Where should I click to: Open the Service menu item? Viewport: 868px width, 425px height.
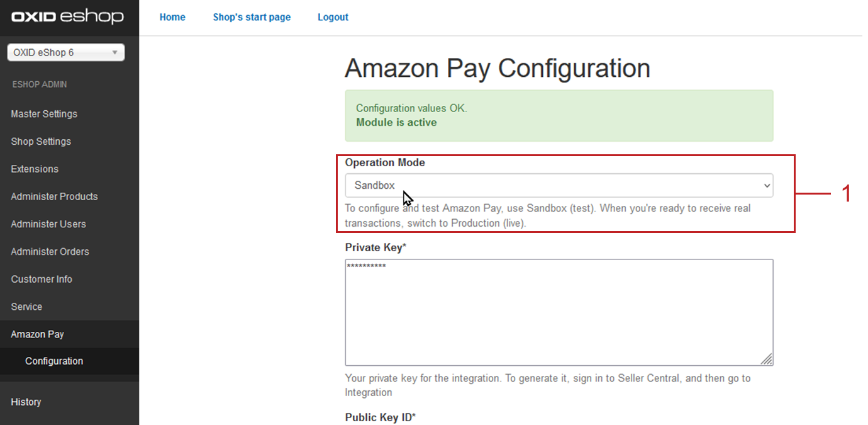26,307
